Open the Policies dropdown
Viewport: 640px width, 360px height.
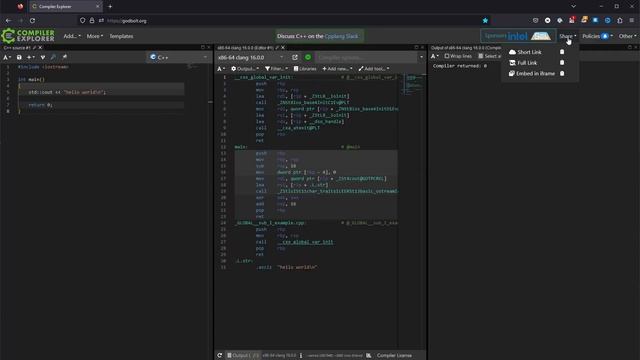pos(598,36)
